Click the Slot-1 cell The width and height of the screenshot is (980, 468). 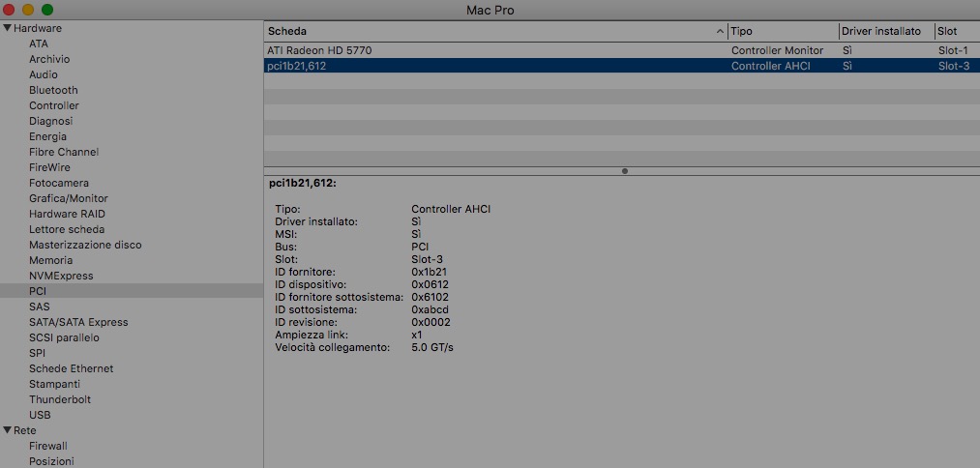(x=953, y=50)
